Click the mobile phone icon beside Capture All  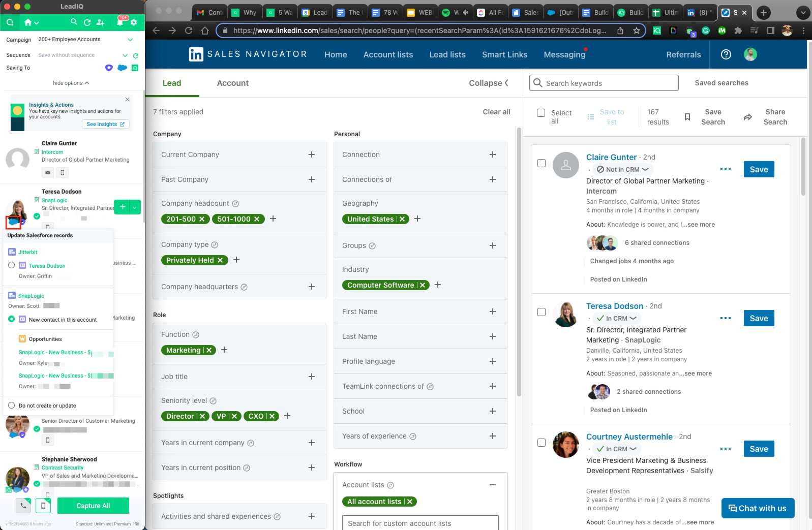(43, 506)
